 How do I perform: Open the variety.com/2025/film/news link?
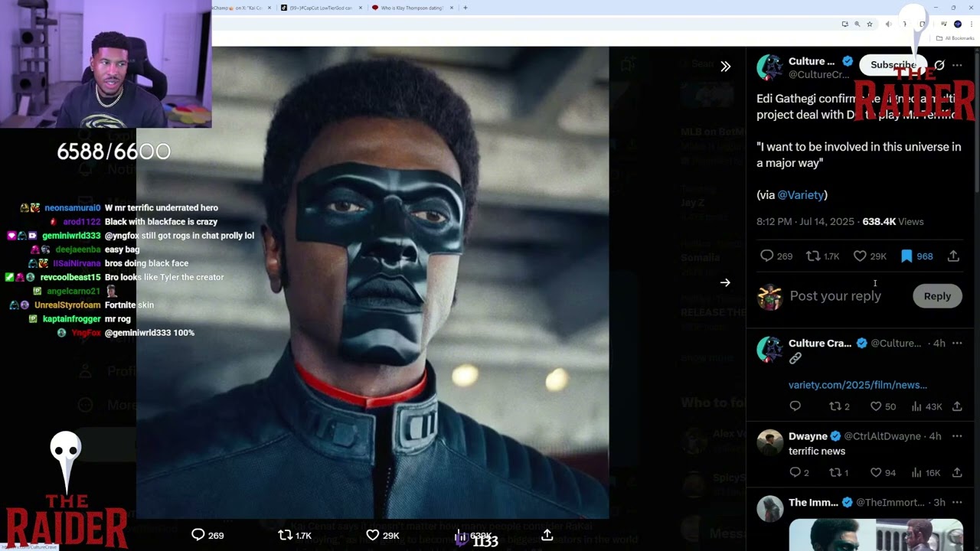(x=857, y=385)
